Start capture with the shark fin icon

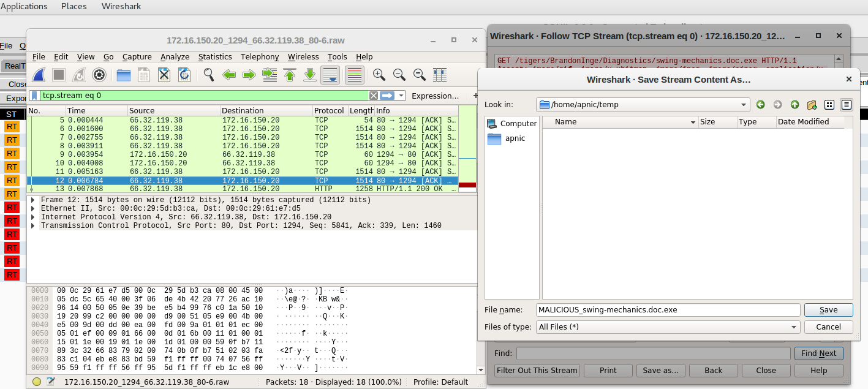click(x=39, y=75)
